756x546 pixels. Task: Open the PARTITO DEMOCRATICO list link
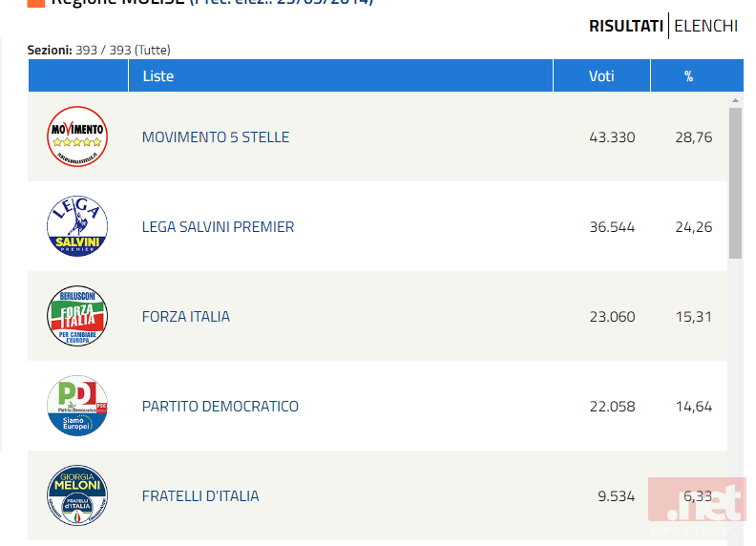(x=220, y=407)
